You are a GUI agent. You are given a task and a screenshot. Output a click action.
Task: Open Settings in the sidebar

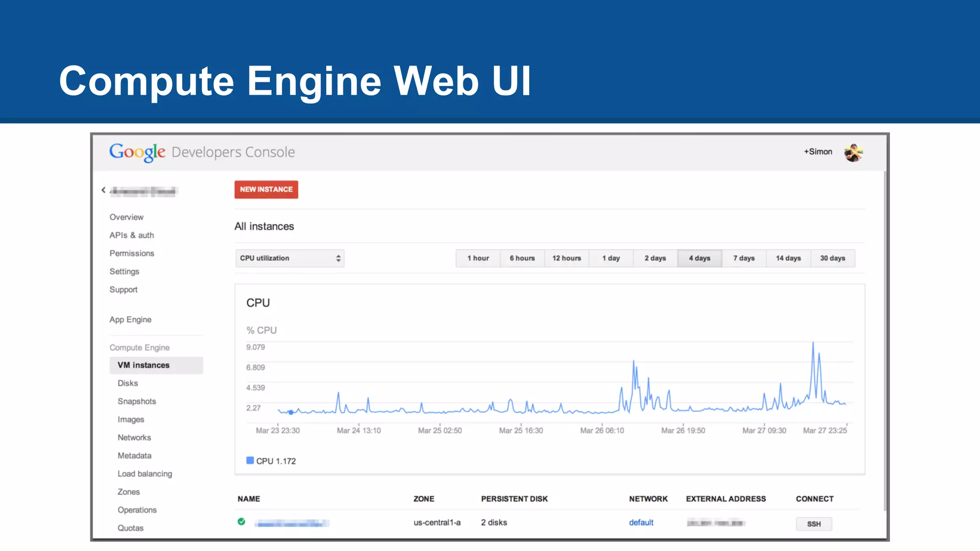pos(124,272)
